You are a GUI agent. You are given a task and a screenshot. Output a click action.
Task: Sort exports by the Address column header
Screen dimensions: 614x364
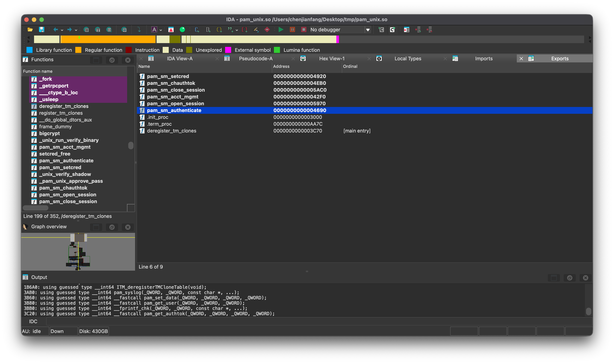pos(306,67)
